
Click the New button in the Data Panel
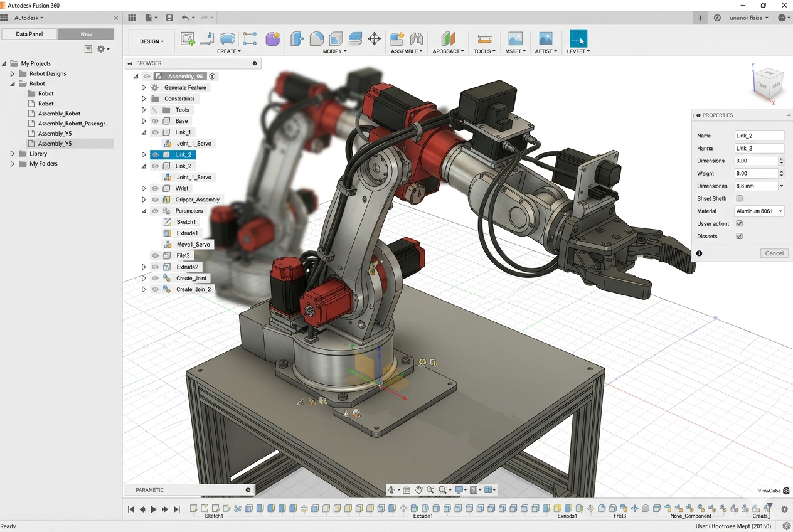pos(87,34)
